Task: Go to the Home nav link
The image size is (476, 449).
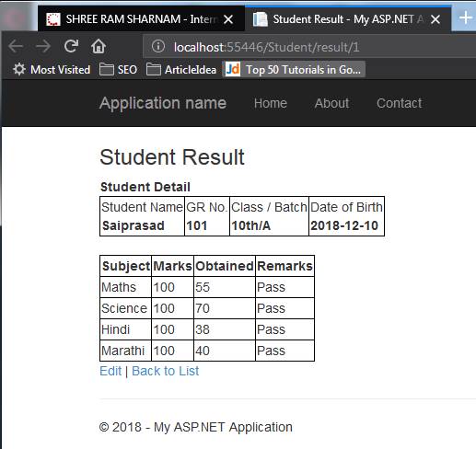Action: (271, 103)
